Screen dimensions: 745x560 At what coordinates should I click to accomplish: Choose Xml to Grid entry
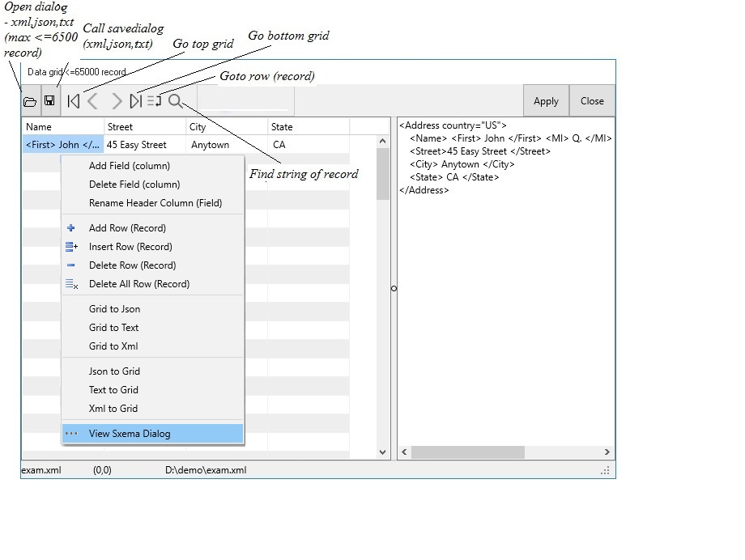click(x=113, y=409)
